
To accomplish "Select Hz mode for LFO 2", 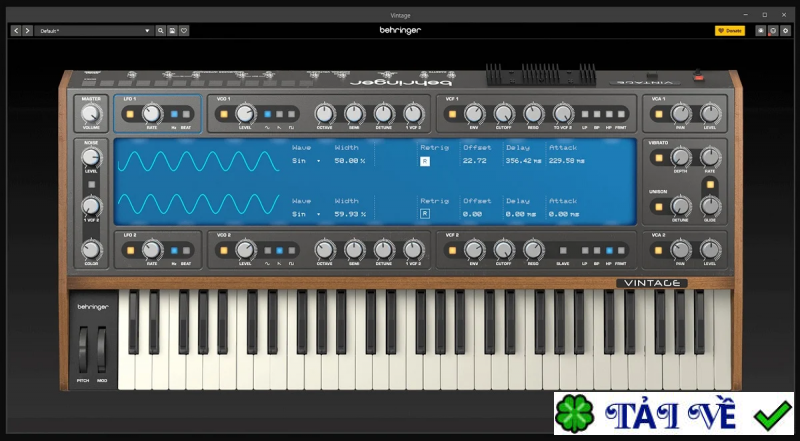I will click(x=174, y=251).
